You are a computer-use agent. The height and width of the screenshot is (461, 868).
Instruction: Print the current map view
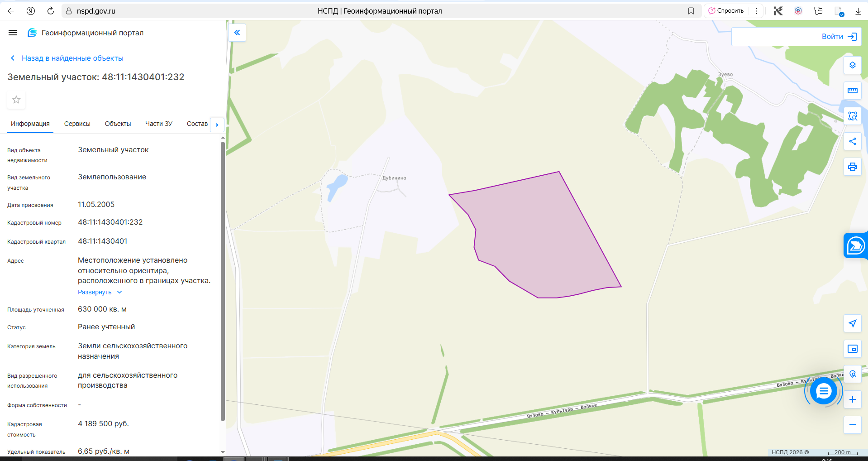pos(852,167)
